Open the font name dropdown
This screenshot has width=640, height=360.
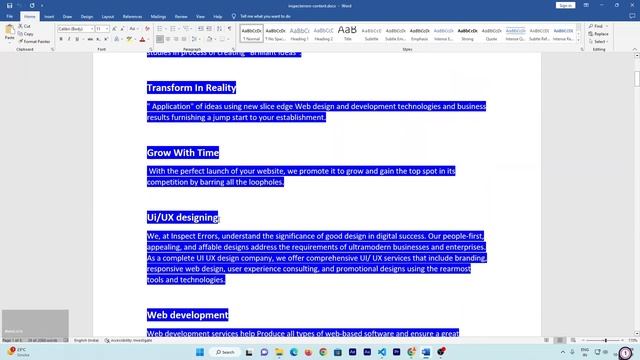point(91,29)
